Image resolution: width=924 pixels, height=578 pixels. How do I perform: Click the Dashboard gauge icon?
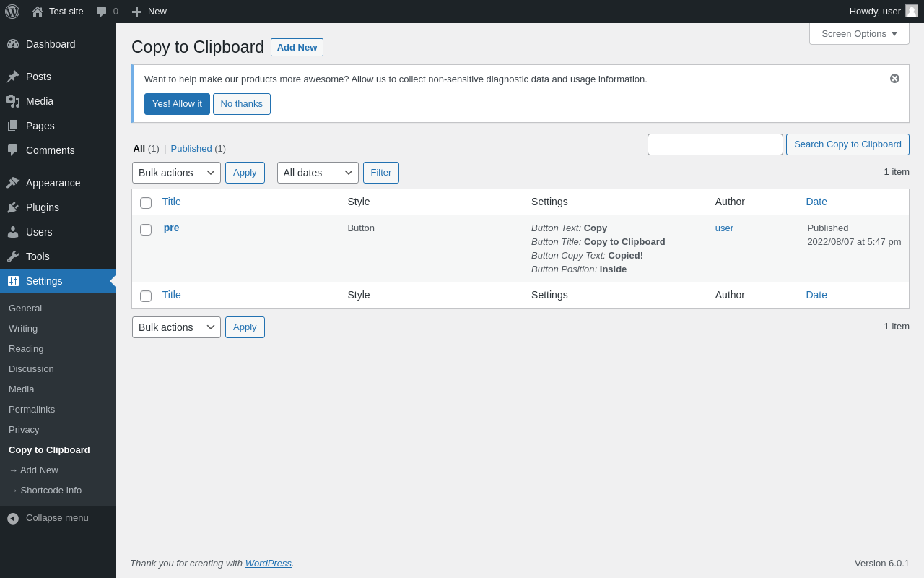(x=13, y=44)
